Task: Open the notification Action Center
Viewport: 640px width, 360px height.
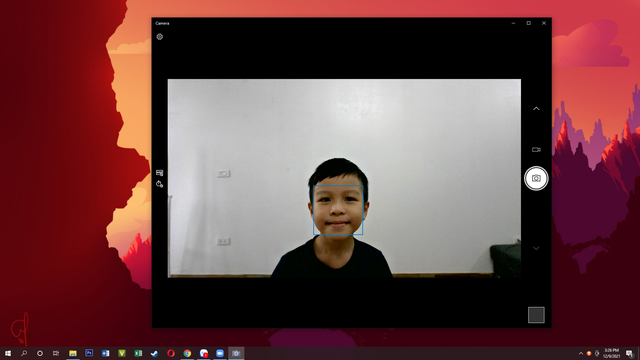Action: click(630, 354)
